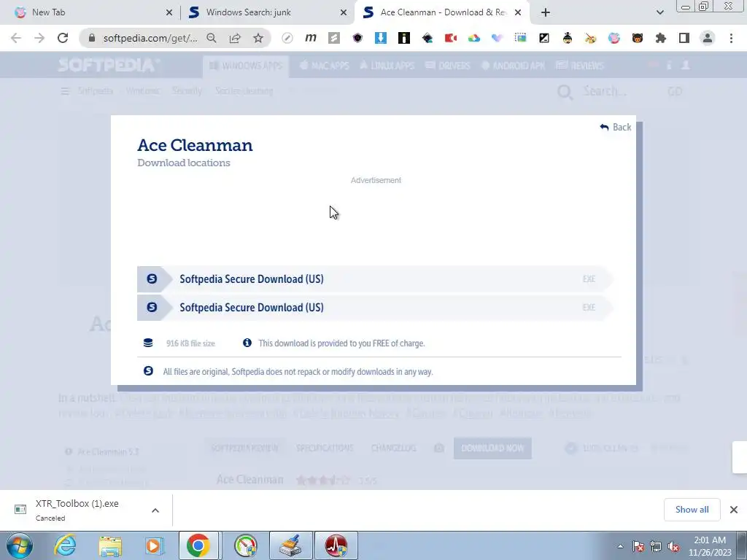Open the red heartbeat monitor app in taskbar
Viewport: 747px width, 560px height.
pos(336,545)
